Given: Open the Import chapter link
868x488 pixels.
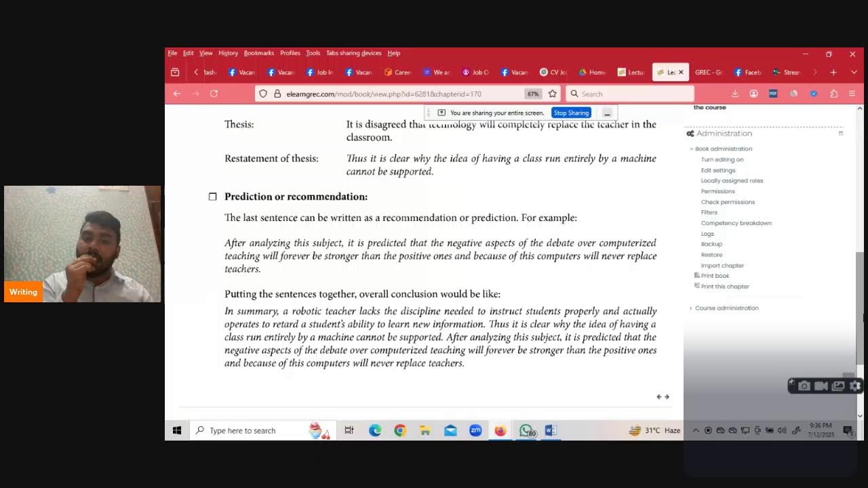Looking at the screenshot, I should pyautogui.click(x=722, y=266).
